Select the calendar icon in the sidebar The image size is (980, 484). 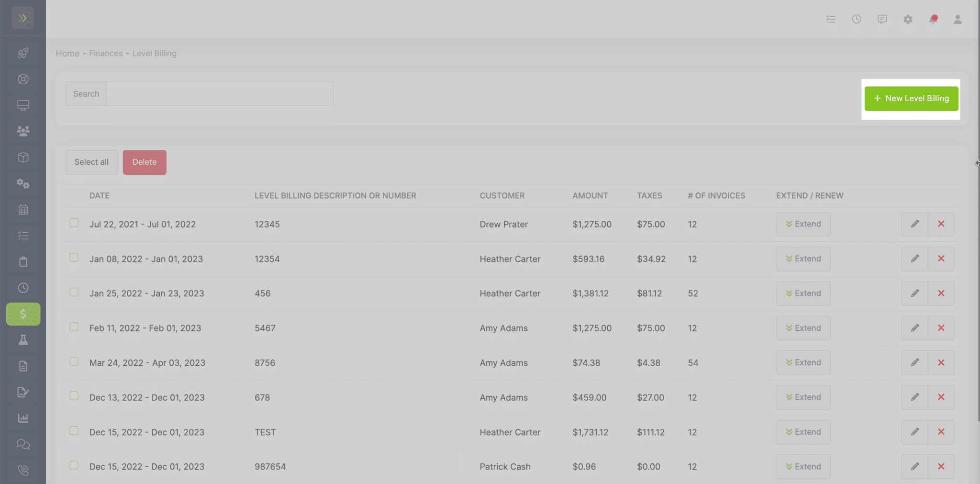23,209
